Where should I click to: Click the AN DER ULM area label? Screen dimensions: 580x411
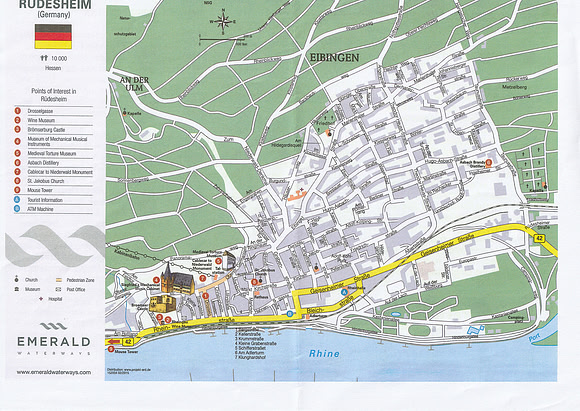coord(134,84)
